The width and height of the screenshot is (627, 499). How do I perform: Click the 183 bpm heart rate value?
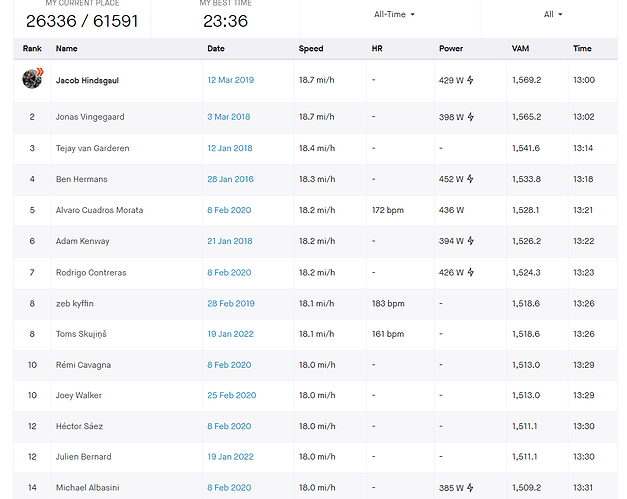[388, 303]
